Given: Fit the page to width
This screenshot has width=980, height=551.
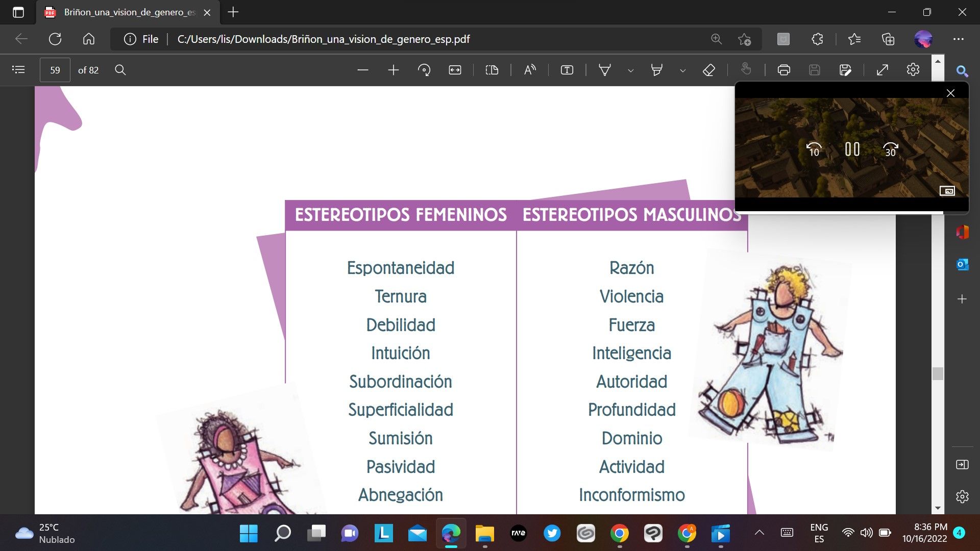Looking at the screenshot, I should coord(455,70).
